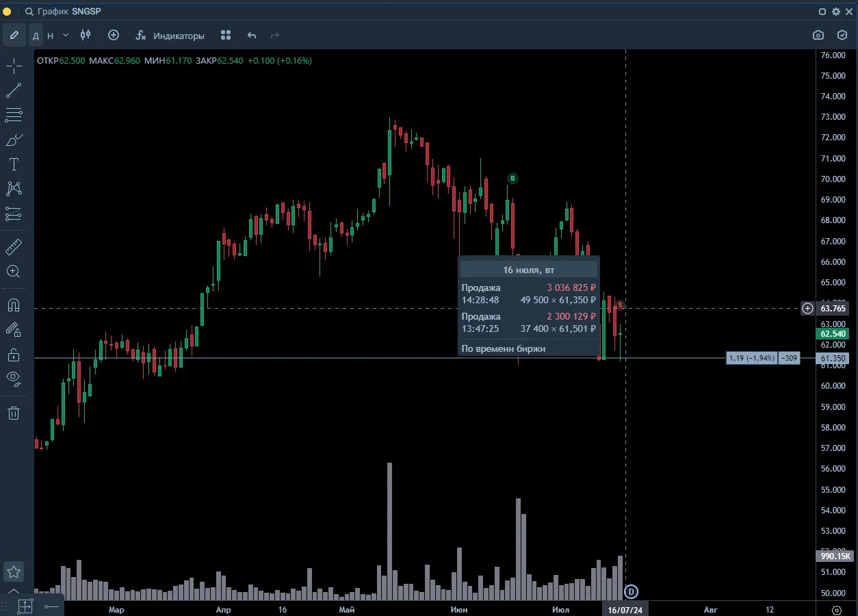This screenshot has height=616, width=858.
Task: Undo the last chart action
Action: click(252, 35)
